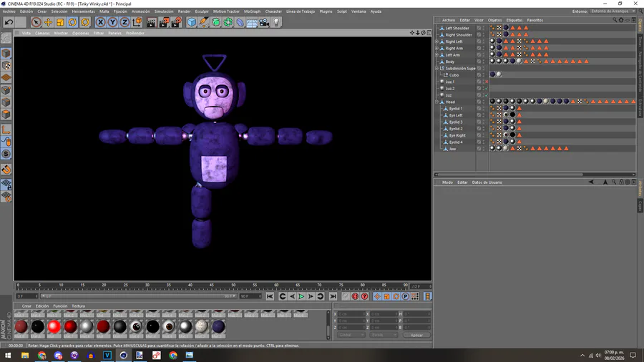Click the timeline at frame 45
This screenshot has width=644, height=362.
click(212, 285)
